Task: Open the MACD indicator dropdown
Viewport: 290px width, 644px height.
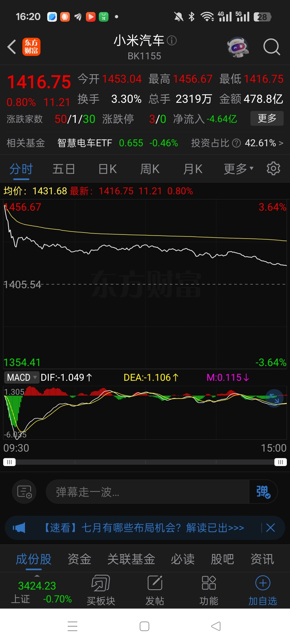Action: coord(22,378)
